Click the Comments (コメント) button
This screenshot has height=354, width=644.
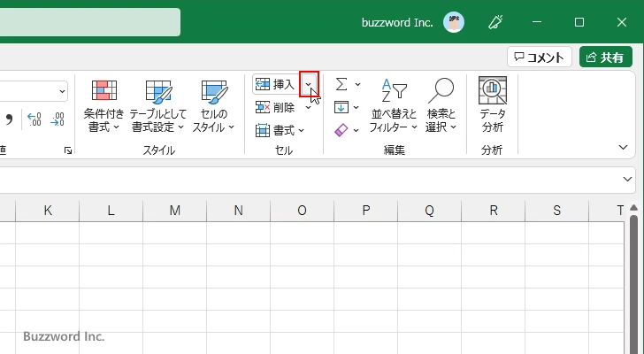pyautogui.click(x=540, y=58)
